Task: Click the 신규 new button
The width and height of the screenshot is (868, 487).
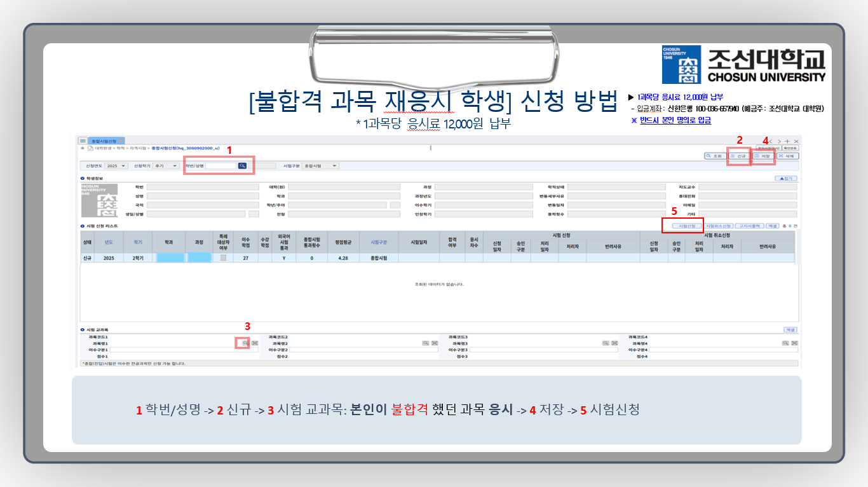Action: coord(739,156)
